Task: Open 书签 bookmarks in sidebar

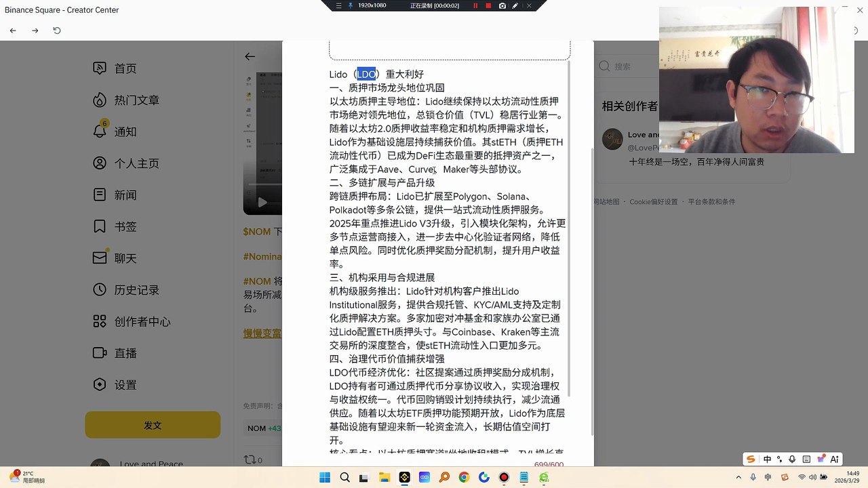Action: [x=115, y=226]
